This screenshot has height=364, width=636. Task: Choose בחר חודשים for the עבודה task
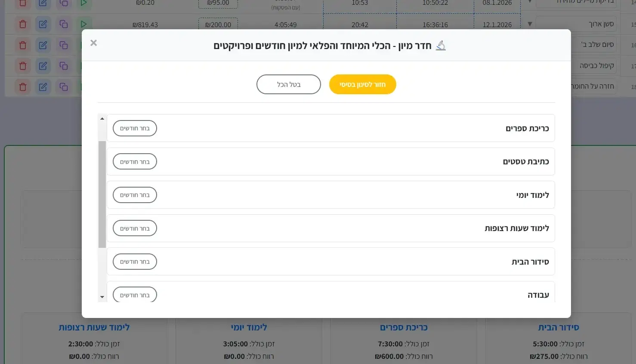134,294
